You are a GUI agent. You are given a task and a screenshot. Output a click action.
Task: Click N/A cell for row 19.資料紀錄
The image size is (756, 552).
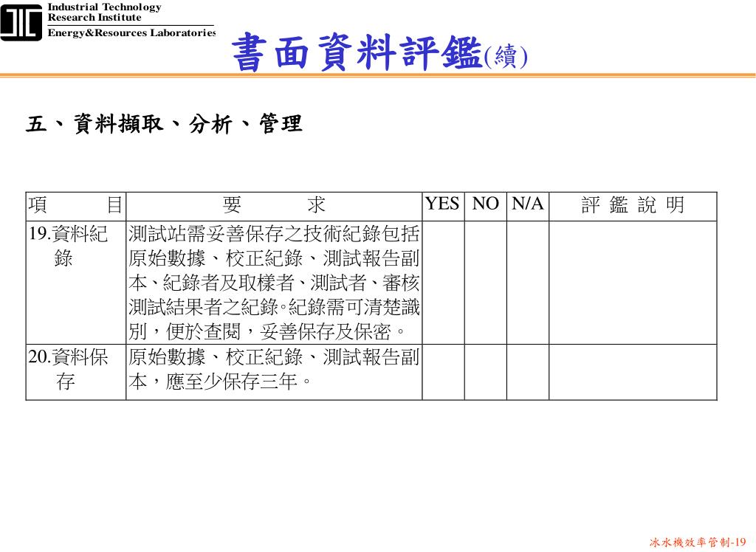[528, 283]
